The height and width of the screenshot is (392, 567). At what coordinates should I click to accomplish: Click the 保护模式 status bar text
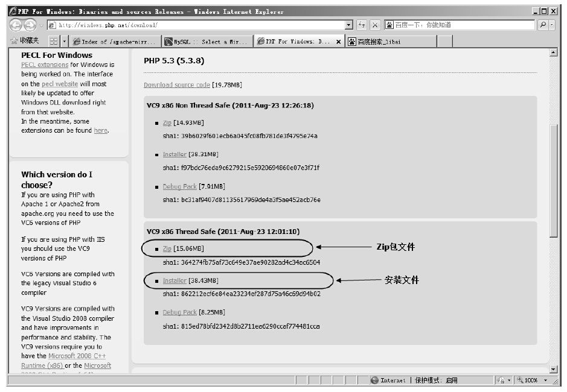436,380
